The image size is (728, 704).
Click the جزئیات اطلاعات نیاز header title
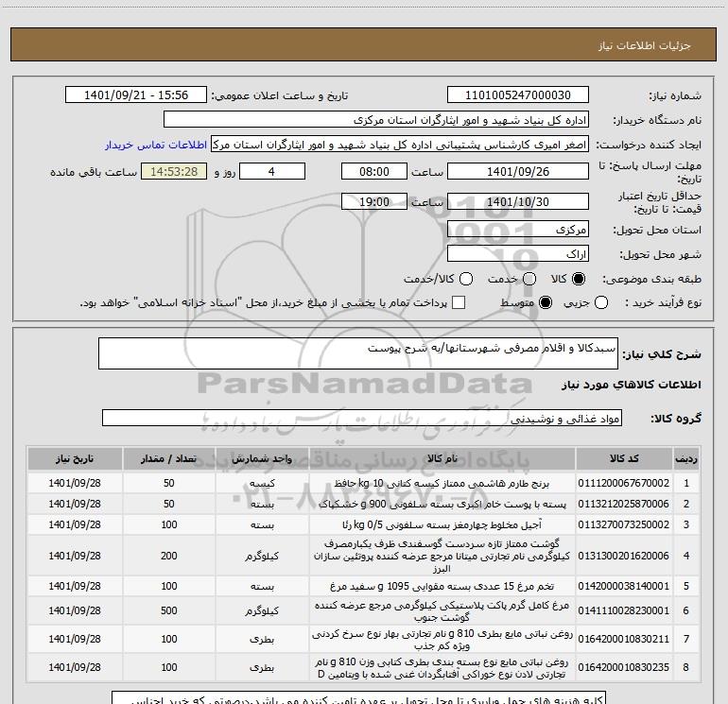(x=645, y=45)
